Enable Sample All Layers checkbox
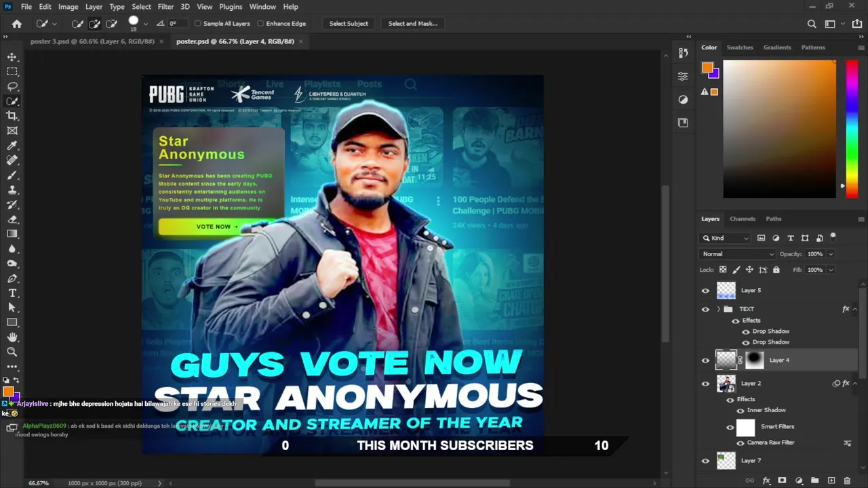 [198, 24]
